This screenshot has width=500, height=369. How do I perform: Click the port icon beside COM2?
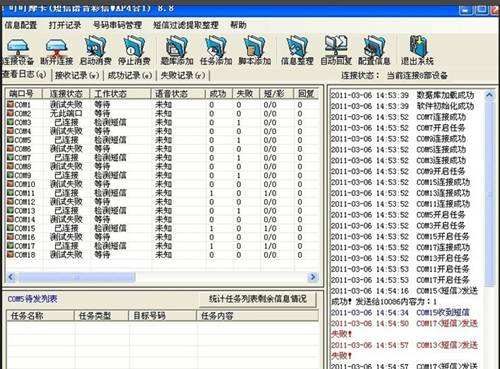pos(10,113)
